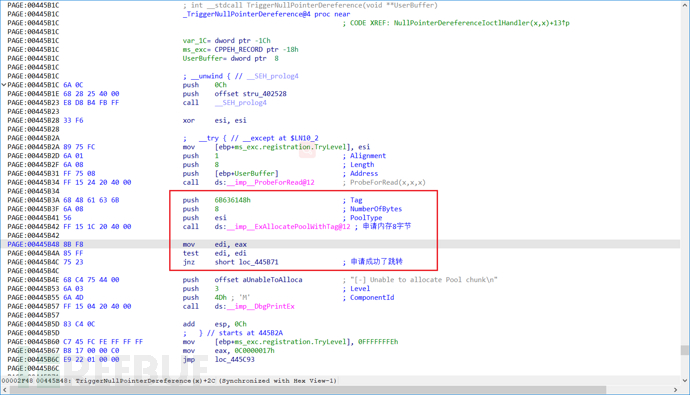Select the 0FFFFFFFEh TryLevel mov instruction
690x395 pixels.
click(x=290, y=342)
